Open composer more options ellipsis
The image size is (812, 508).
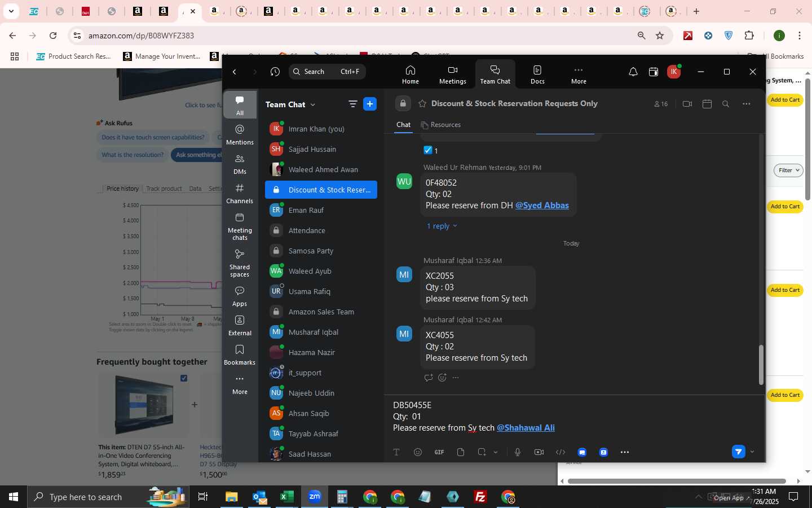(625, 452)
